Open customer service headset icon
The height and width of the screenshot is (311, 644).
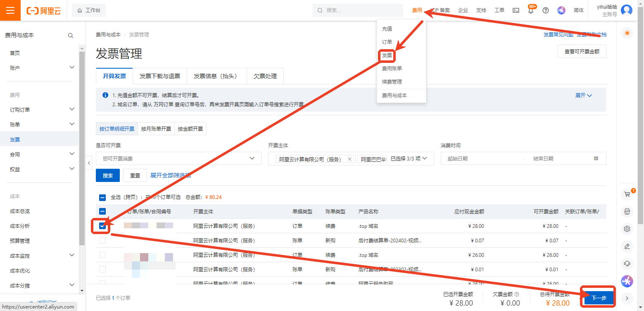click(627, 263)
